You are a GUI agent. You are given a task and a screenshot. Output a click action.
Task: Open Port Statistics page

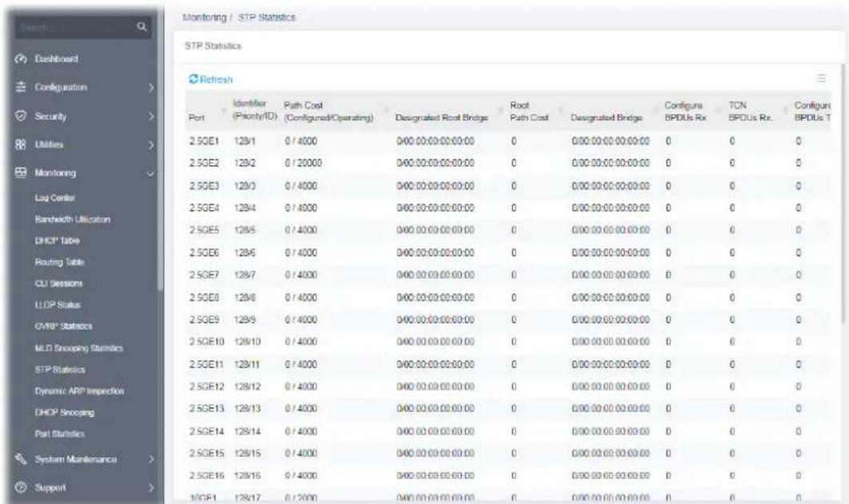pos(60,434)
